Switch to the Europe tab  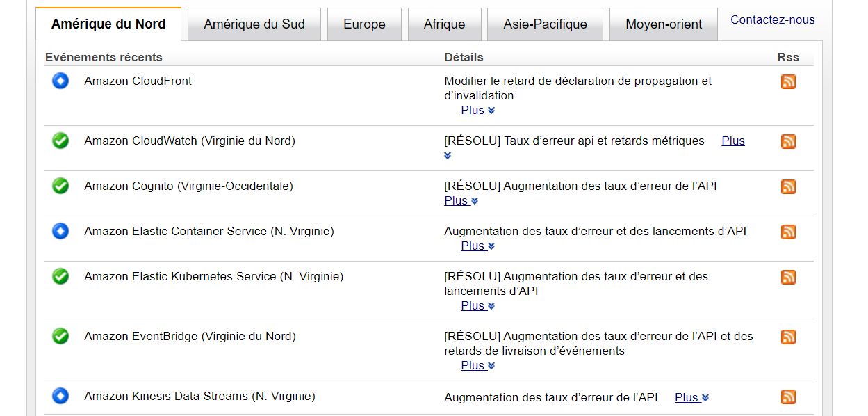click(x=364, y=24)
